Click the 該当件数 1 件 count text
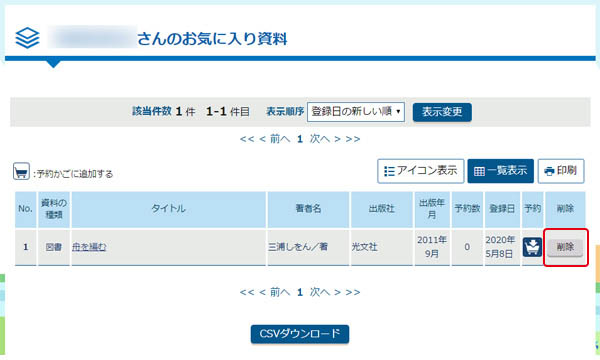Viewport: 600px width, 360px height. click(164, 112)
